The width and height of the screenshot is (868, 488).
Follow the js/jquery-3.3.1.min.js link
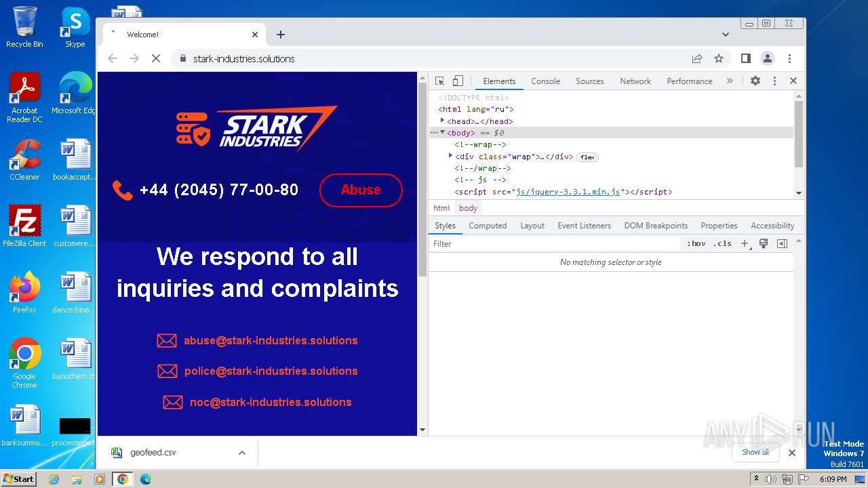(x=568, y=192)
